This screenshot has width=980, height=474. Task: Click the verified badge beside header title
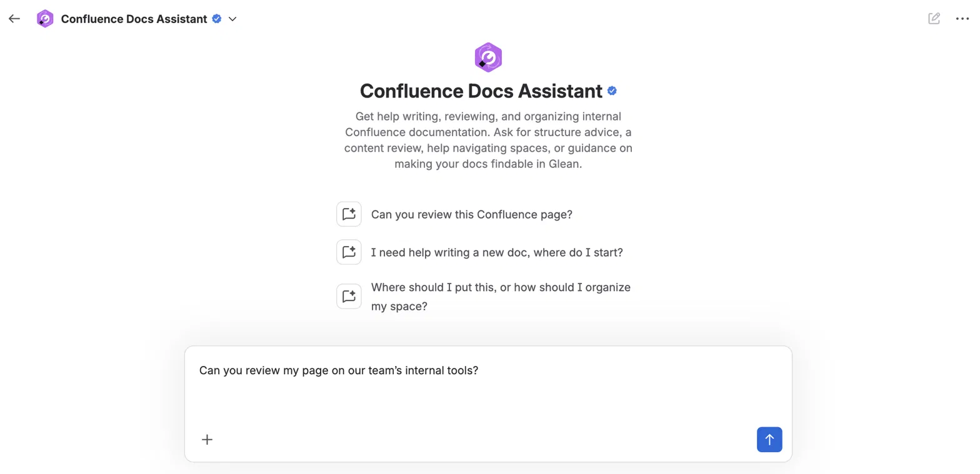pos(217,19)
